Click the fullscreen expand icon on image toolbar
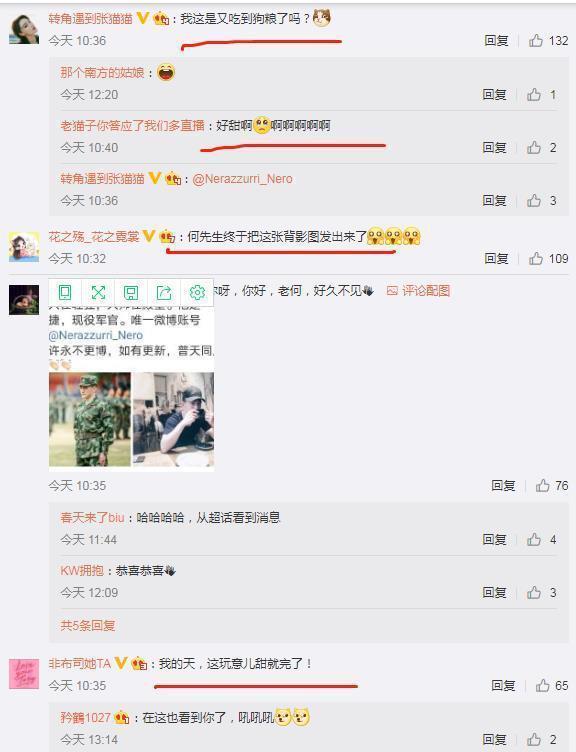 coord(98,292)
